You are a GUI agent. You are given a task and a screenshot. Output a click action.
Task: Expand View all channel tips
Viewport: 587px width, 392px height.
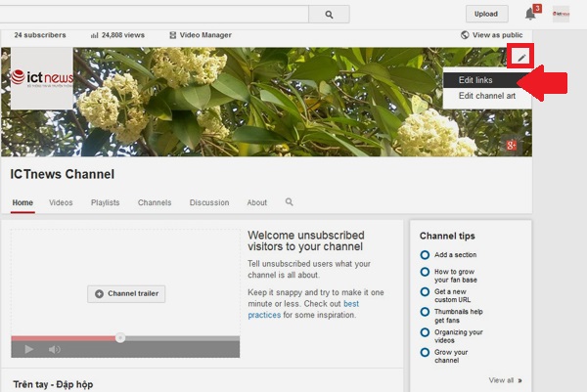coord(505,380)
